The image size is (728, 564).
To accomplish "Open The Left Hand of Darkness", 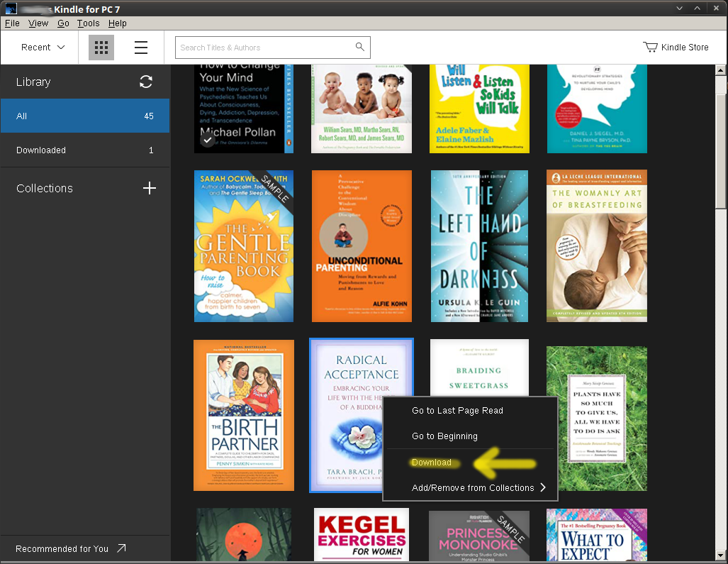I will click(x=479, y=246).
